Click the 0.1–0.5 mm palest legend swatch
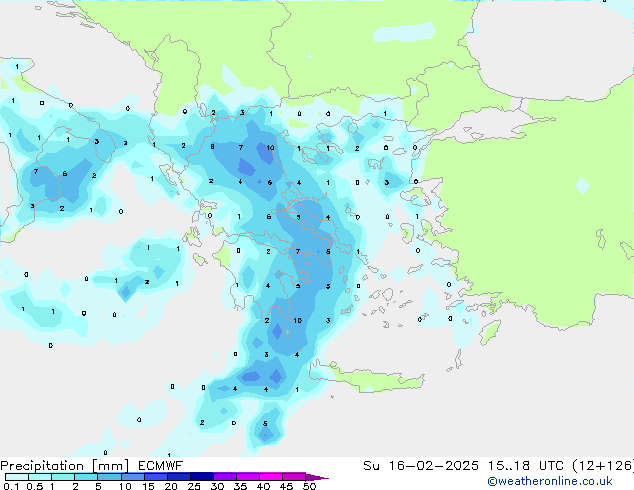Viewport: 634px width, 490px height. click(x=17, y=477)
